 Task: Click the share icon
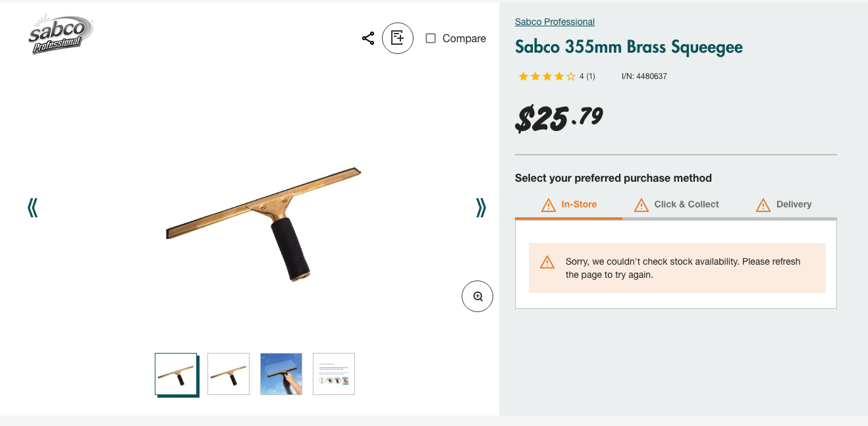pos(367,38)
